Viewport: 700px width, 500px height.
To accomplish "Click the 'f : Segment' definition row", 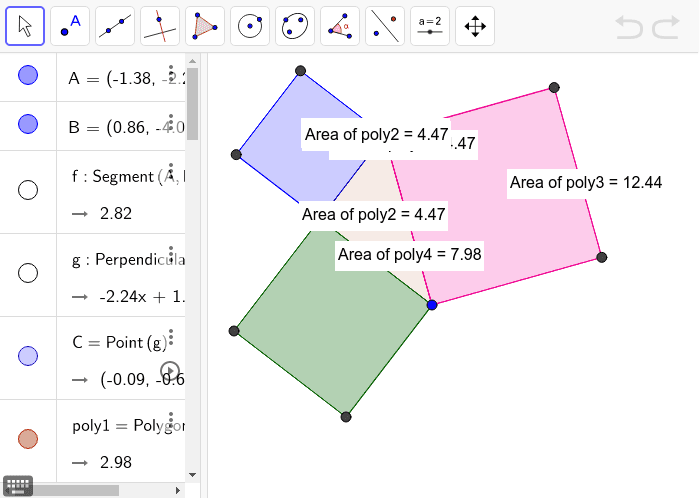I will pyautogui.click(x=128, y=177).
